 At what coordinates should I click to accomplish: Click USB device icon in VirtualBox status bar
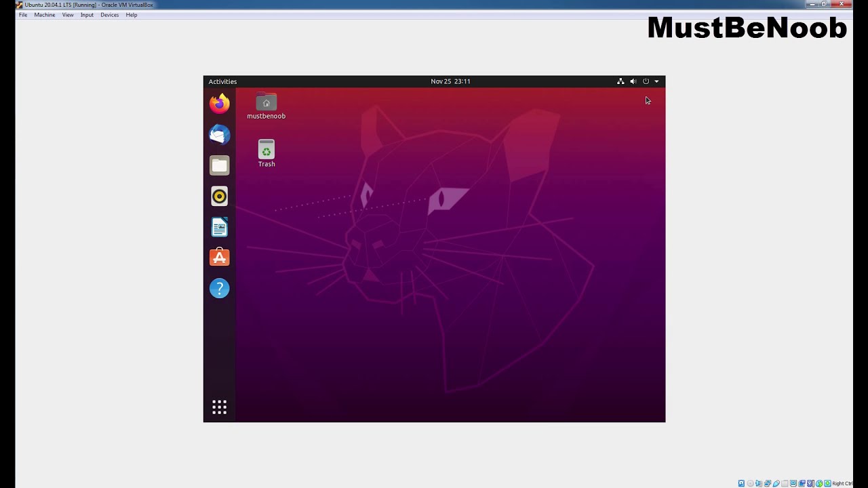(776, 483)
